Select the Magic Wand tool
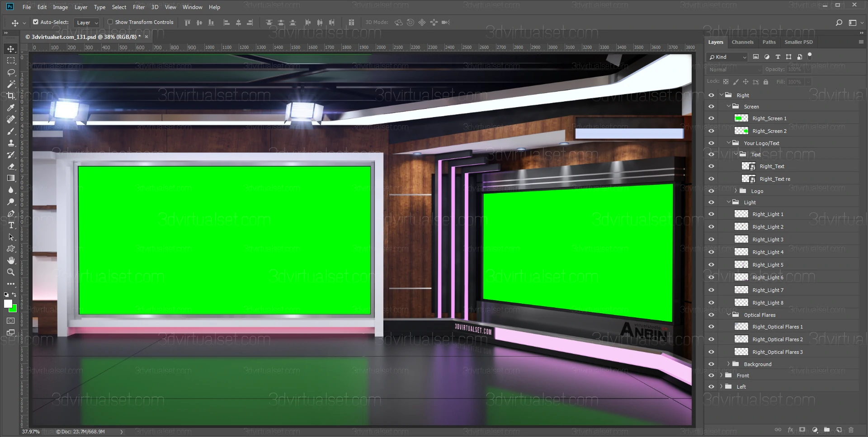The image size is (868, 437). pos(11,84)
